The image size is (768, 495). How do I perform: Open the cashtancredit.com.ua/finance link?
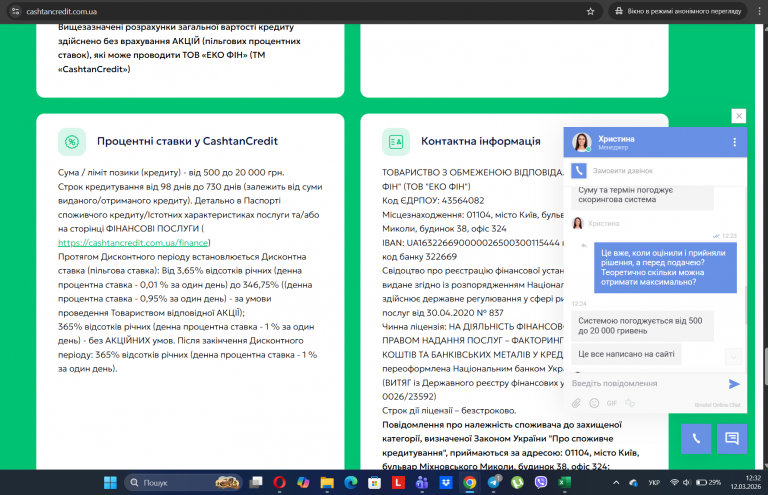[133, 243]
